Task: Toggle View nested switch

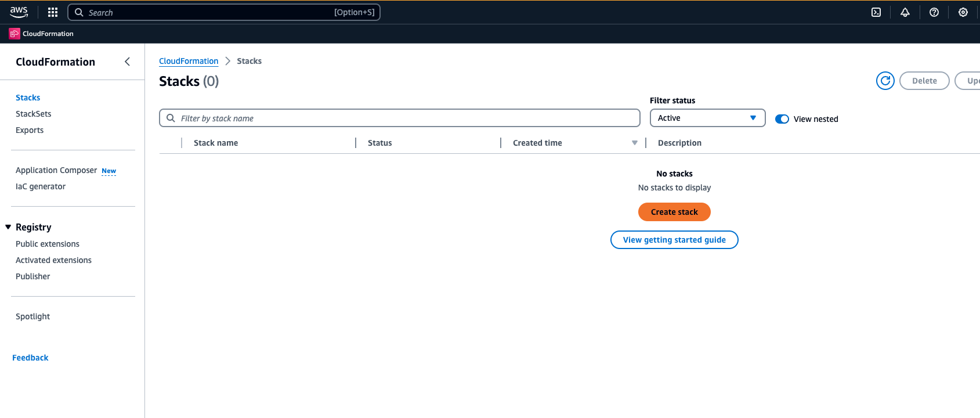Action: (782, 119)
